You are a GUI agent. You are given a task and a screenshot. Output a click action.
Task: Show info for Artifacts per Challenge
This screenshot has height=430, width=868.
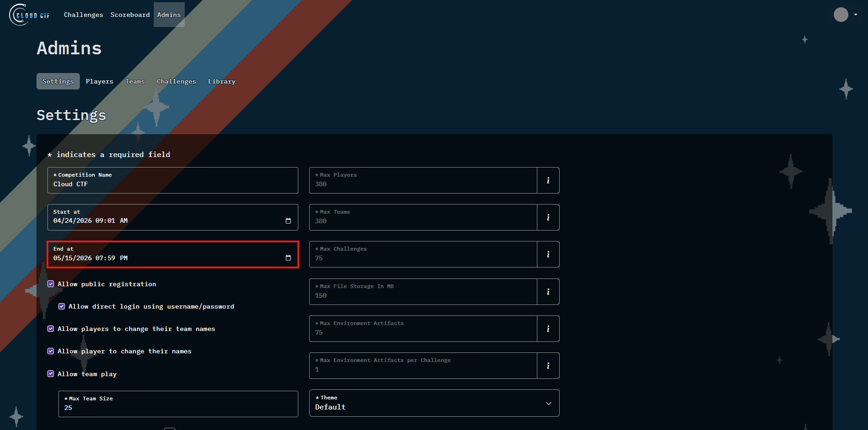point(548,366)
